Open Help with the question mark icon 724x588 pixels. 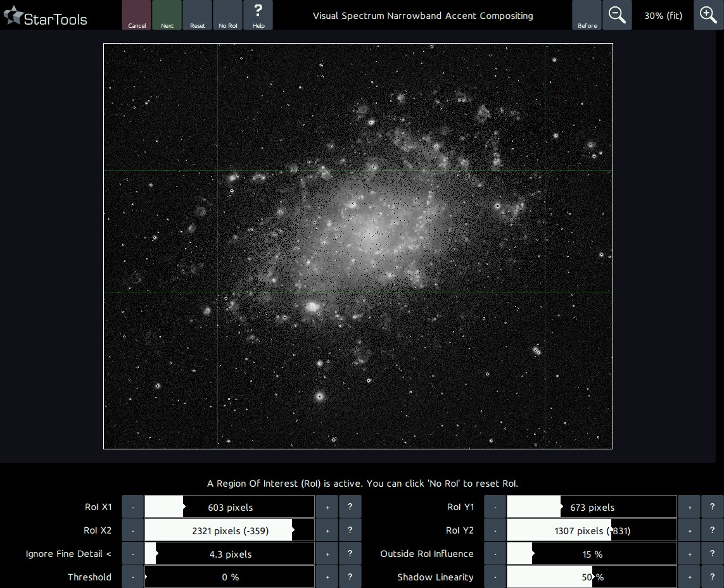pos(258,15)
